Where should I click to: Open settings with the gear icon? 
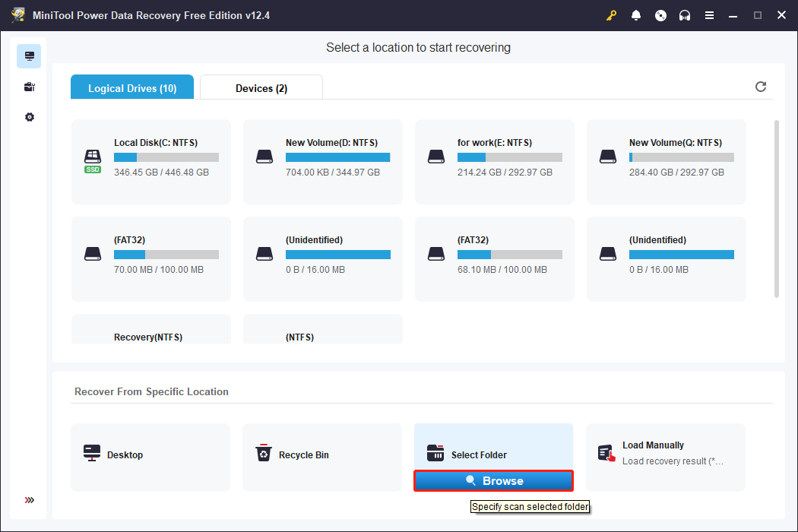coord(28,117)
